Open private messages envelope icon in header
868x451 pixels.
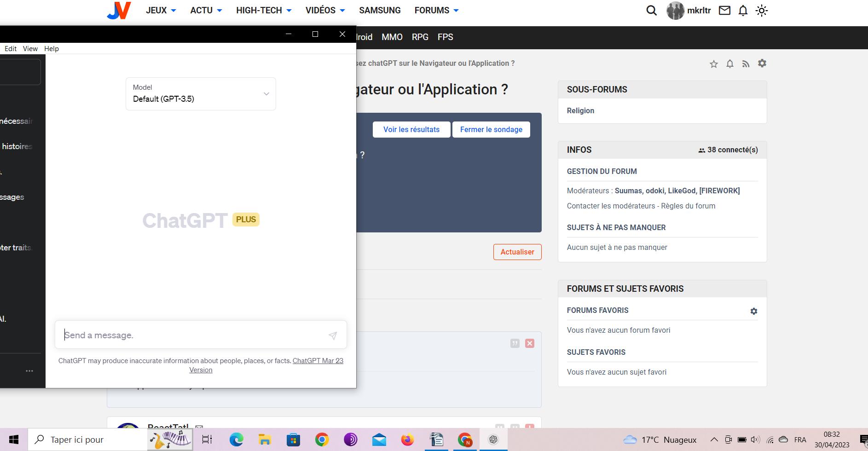724,10
